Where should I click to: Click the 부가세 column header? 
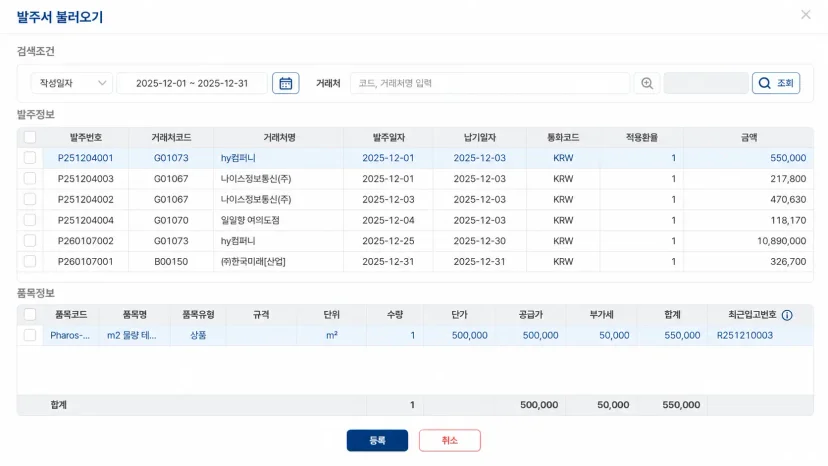tap(601, 315)
